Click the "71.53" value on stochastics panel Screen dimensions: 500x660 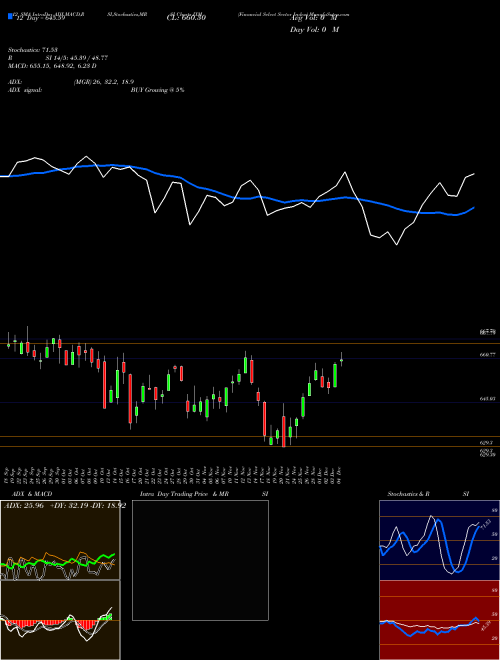[486, 526]
